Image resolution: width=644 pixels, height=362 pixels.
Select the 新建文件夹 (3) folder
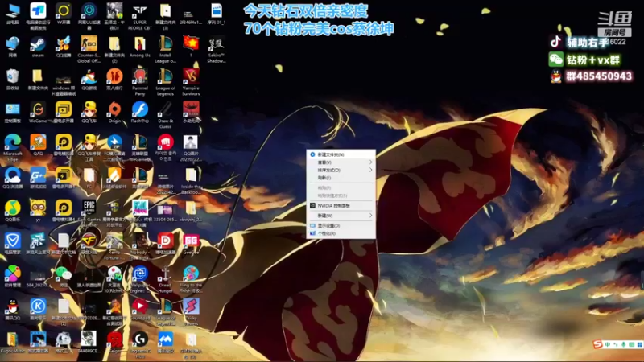click(165, 16)
